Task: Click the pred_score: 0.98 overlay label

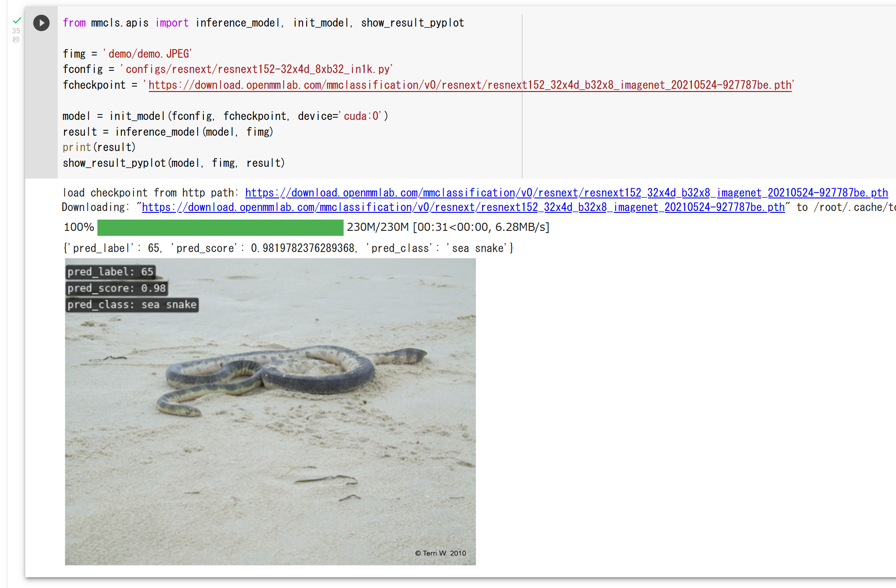Action: click(x=117, y=288)
